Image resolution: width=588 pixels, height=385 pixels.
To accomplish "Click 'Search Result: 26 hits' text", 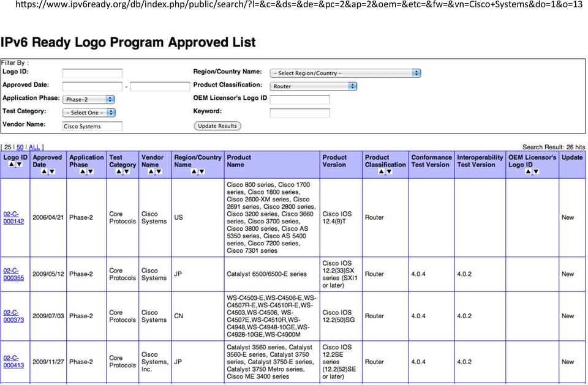I will coord(554,148).
